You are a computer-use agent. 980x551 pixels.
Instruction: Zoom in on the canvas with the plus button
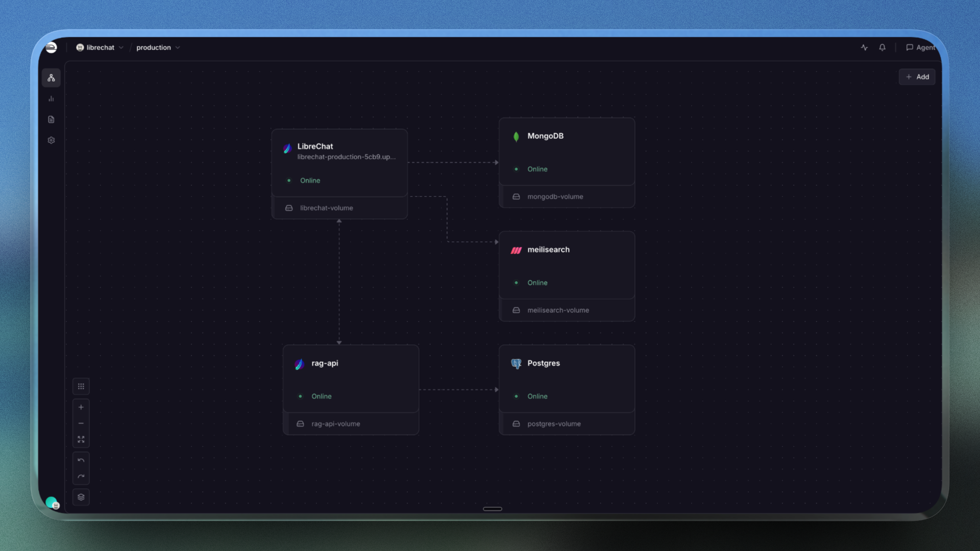[x=81, y=407]
